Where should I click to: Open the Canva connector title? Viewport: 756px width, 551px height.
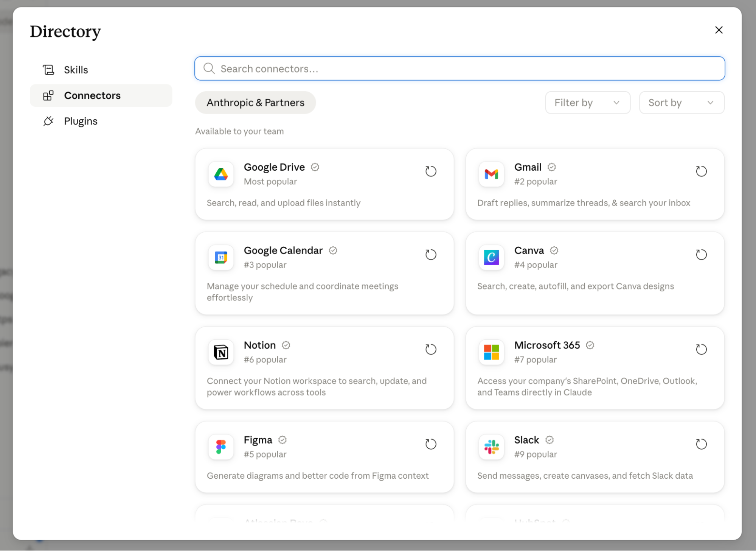(x=529, y=250)
